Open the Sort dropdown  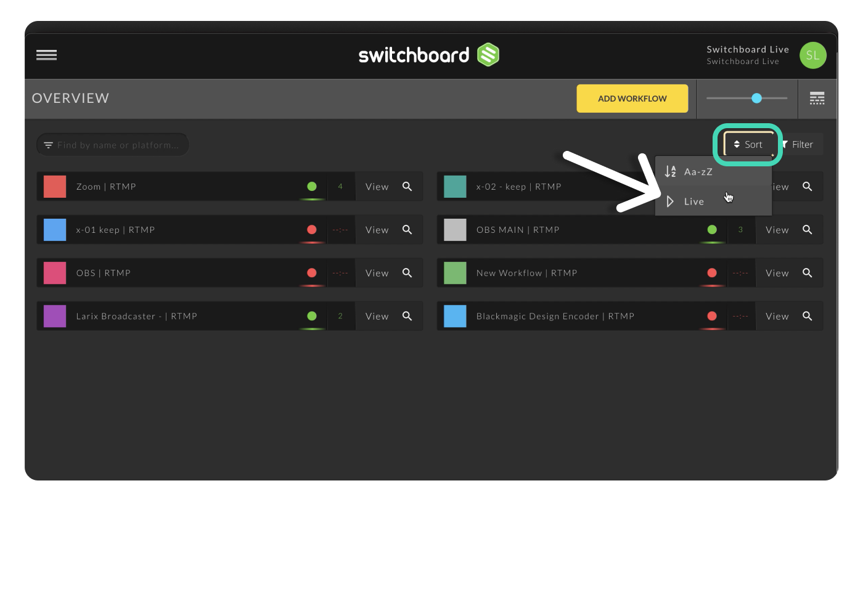[748, 145]
